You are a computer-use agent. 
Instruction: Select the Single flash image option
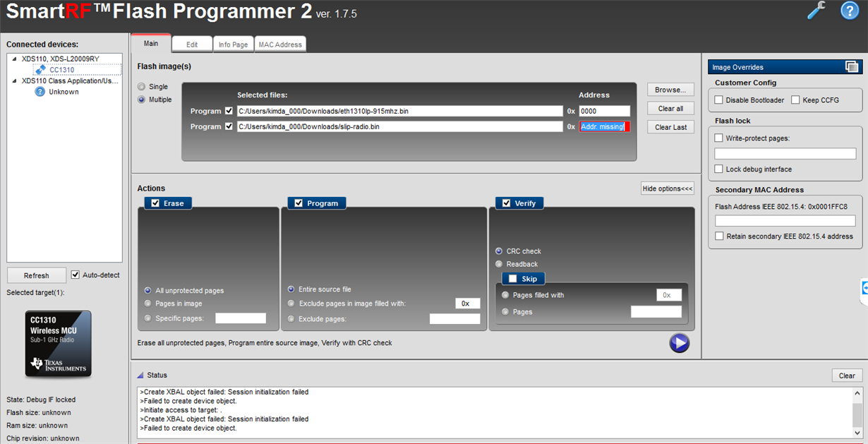(x=142, y=87)
